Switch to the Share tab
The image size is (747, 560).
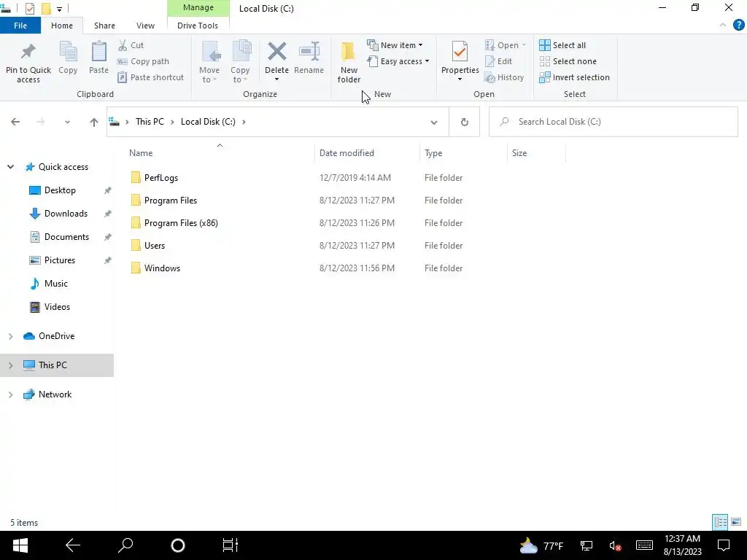pos(104,26)
